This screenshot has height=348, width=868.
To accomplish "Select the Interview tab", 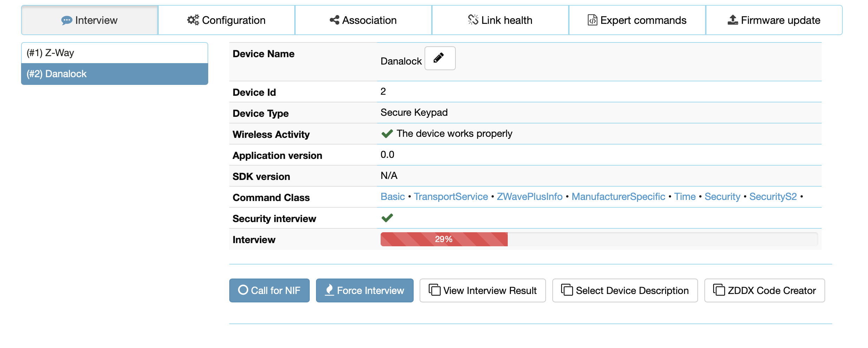I will (x=90, y=20).
